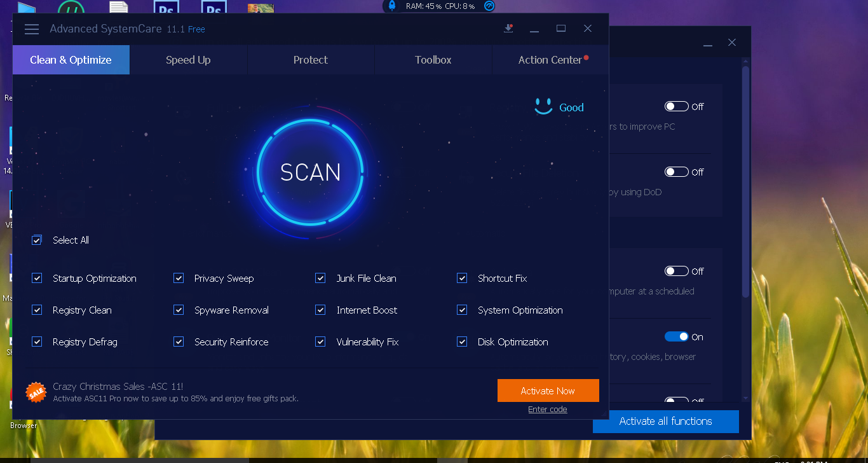
Task: Uncheck the Registry Clean checkbox
Action: point(37,310)
